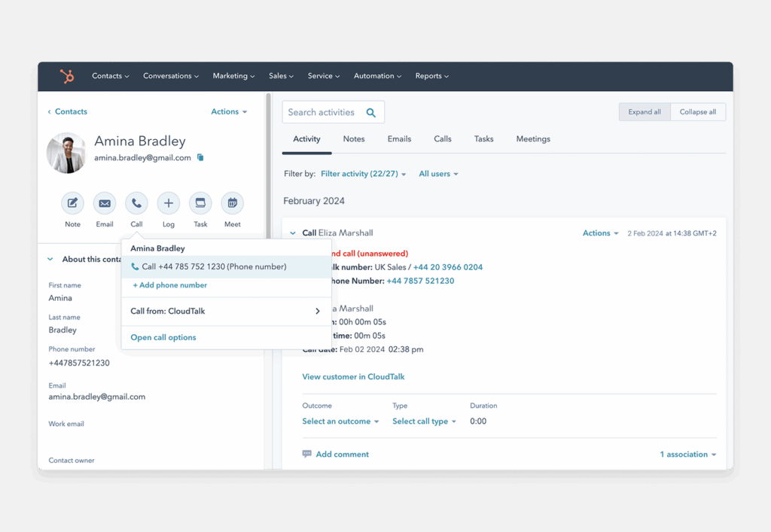Click the Expand all button
Screen dimensions: 771x532
coord(644,111)
